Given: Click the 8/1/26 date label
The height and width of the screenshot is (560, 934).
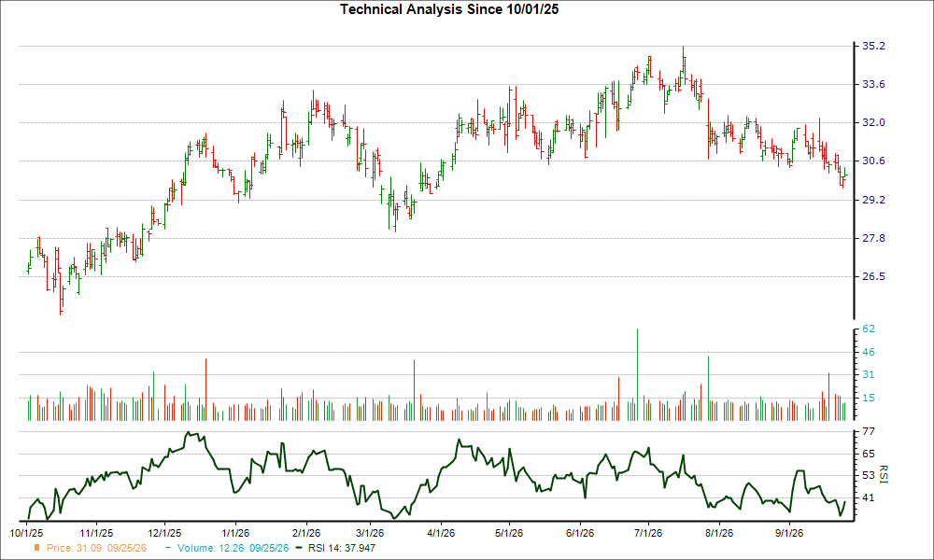Looking at the screenshot, I should click(x=719, y=533).
